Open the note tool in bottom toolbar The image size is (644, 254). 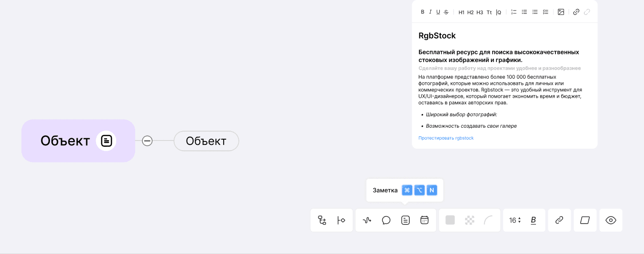[405, 220]
